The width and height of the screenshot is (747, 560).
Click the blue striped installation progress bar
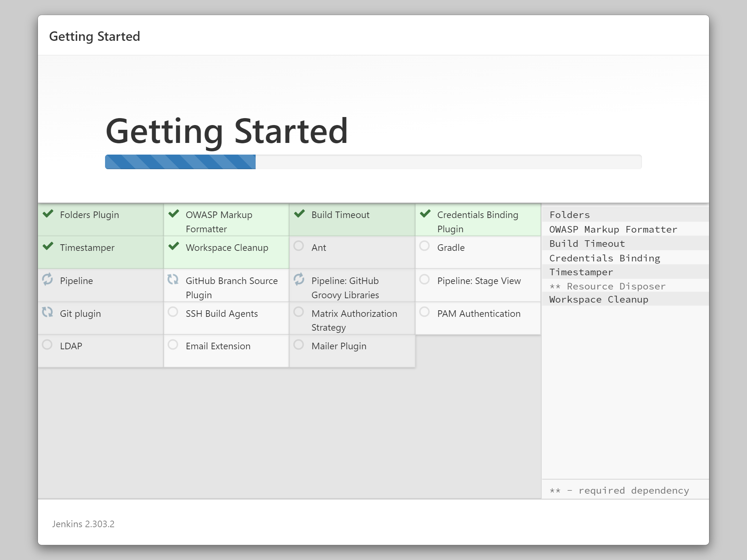pyautogui.click(x=181, y=162)
